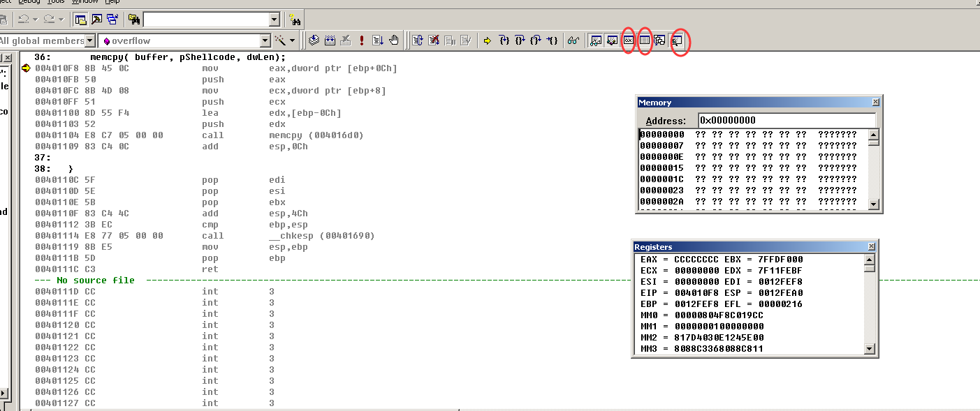Click the red exclamation Execute Program icon

pyautogui.click(x=361, y=40)
